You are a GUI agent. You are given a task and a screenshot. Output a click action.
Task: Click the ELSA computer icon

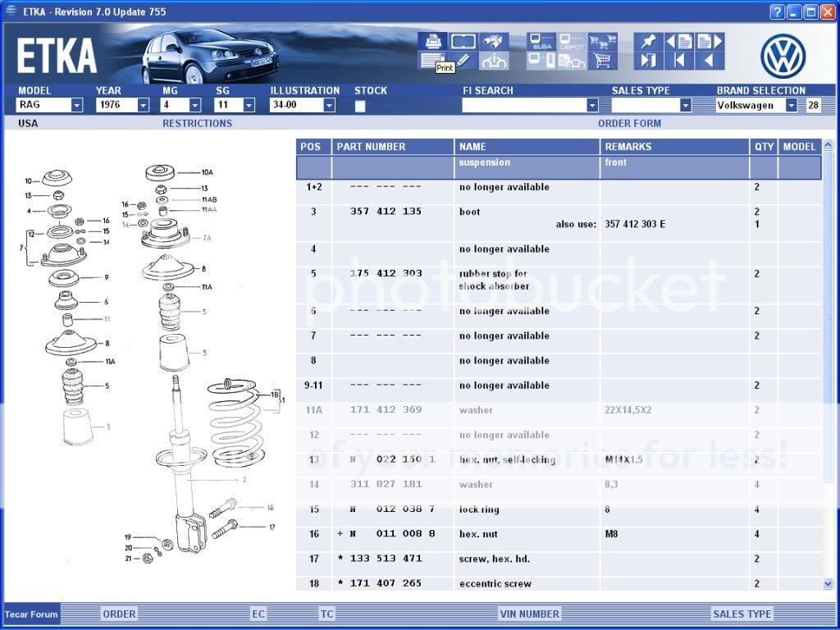pos(541,42)
